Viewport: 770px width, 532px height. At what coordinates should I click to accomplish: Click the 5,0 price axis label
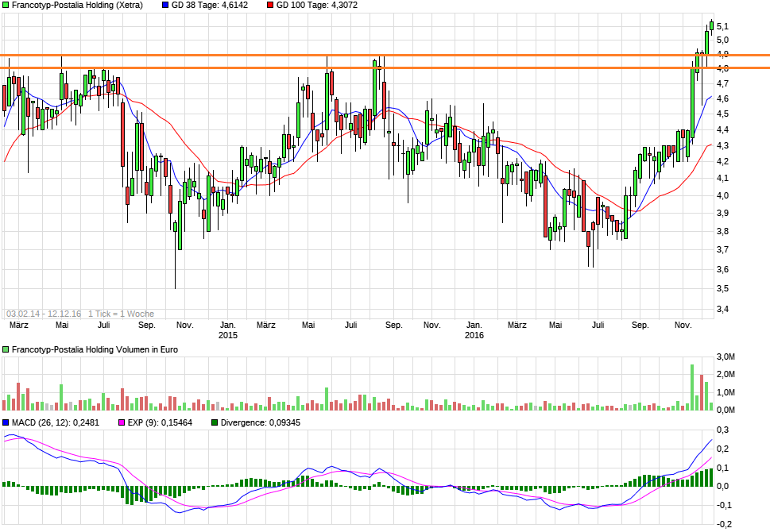(x=722, y=40)
